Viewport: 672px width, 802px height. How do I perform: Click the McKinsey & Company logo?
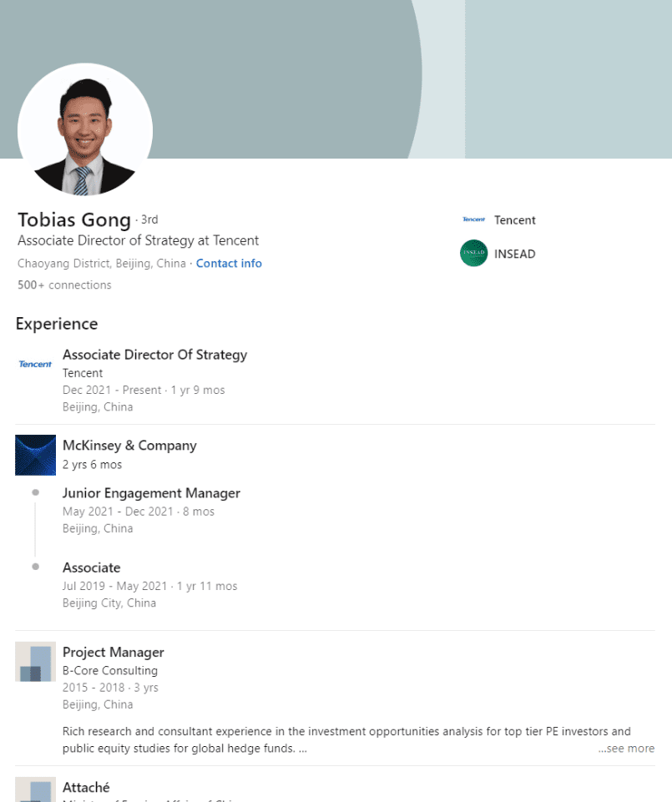coord(35,455)
